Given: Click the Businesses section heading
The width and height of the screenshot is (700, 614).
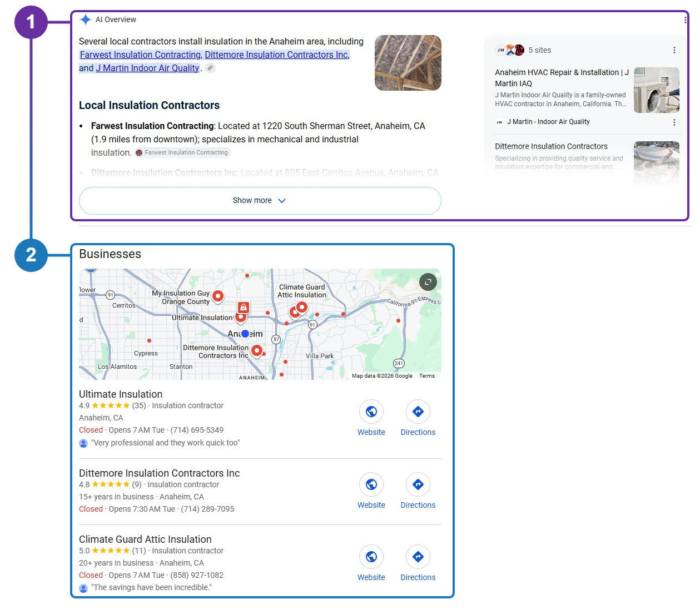Looking at the screenshot, I should pyautogui.click(x=110, y=254).
